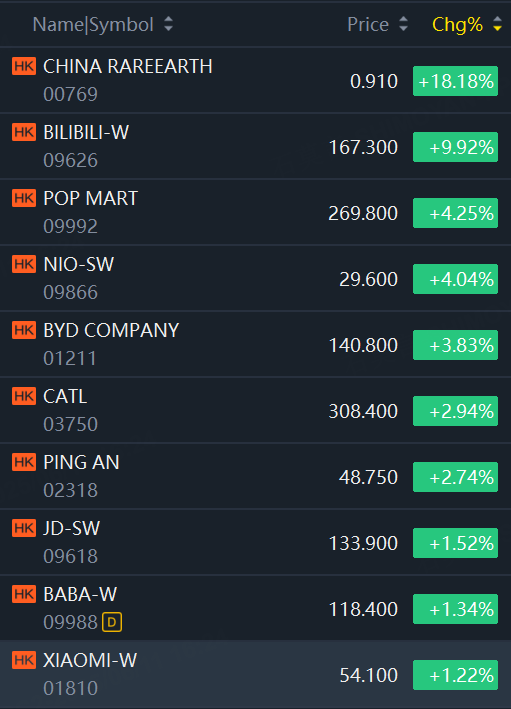Open CHINA RAREEARTH stock name

(128, 66)
